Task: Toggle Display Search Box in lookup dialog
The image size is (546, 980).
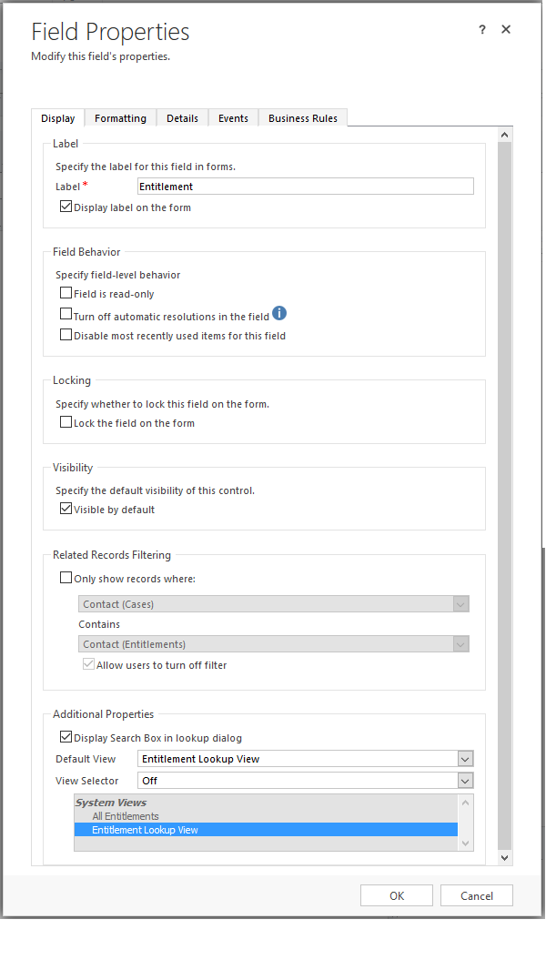Action: click(66, 736)
